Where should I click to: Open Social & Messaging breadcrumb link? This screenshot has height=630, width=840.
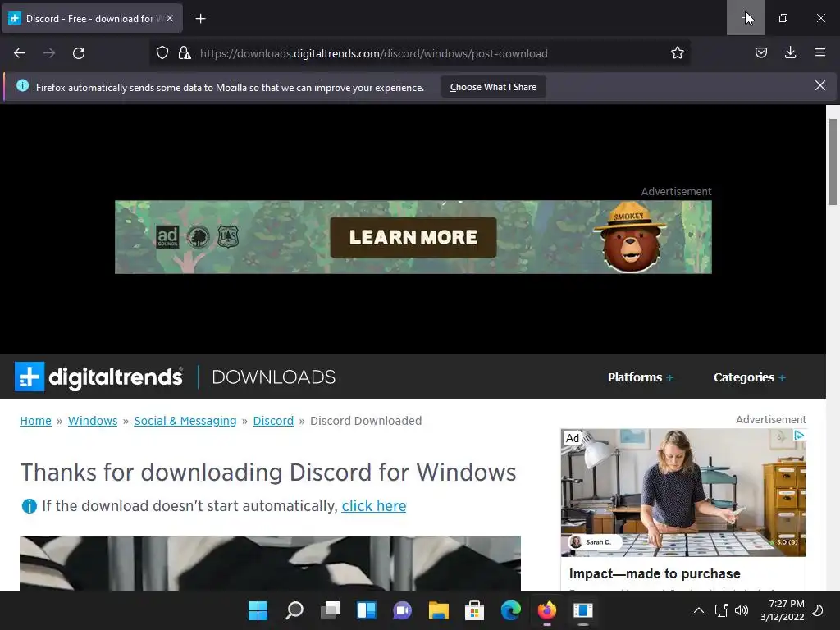pyautogui.click(x=185, y=421)
